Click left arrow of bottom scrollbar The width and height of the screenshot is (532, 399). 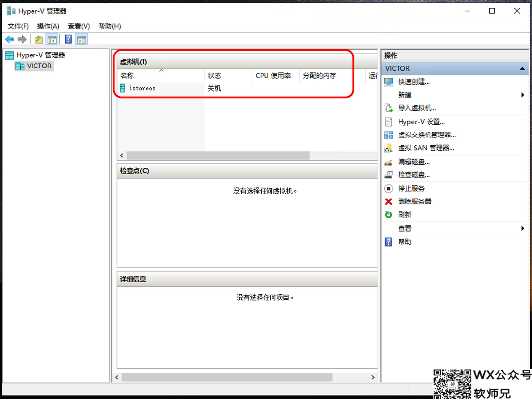(117, 377)
